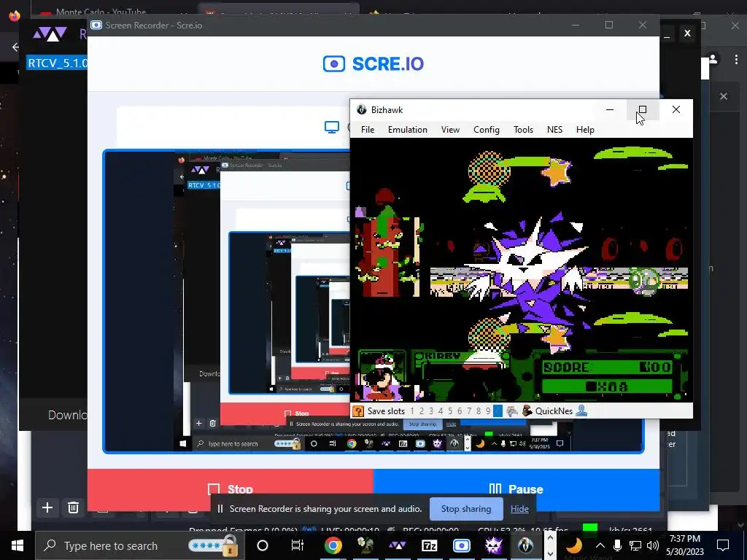The width and height of the screenshot is (747, 560).
Task: Click the Scre.io screen preview thumbnail
Action: click(226, 301)
